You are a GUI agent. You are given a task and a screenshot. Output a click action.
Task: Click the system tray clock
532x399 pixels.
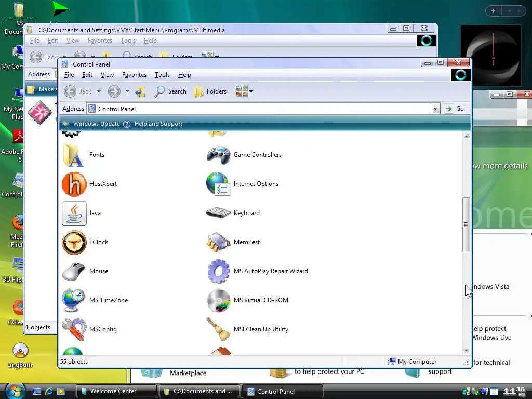tap(514, 392)
